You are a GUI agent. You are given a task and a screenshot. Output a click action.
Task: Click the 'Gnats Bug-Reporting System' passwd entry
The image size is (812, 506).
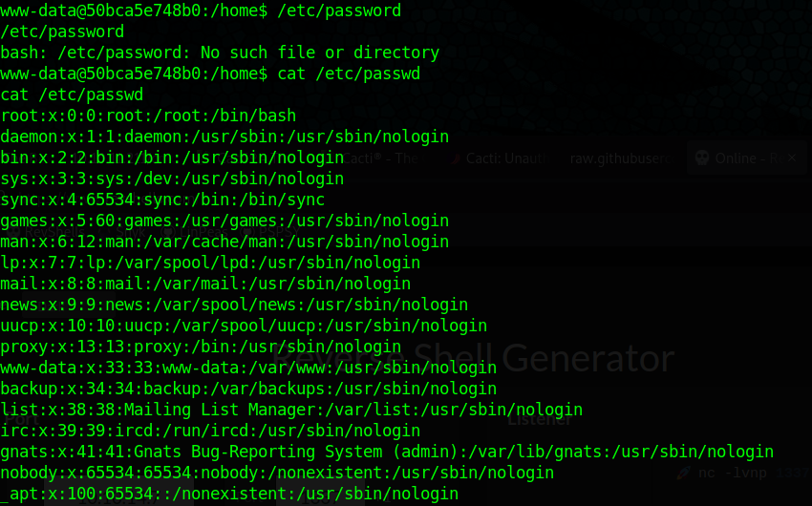pos(387,452)
